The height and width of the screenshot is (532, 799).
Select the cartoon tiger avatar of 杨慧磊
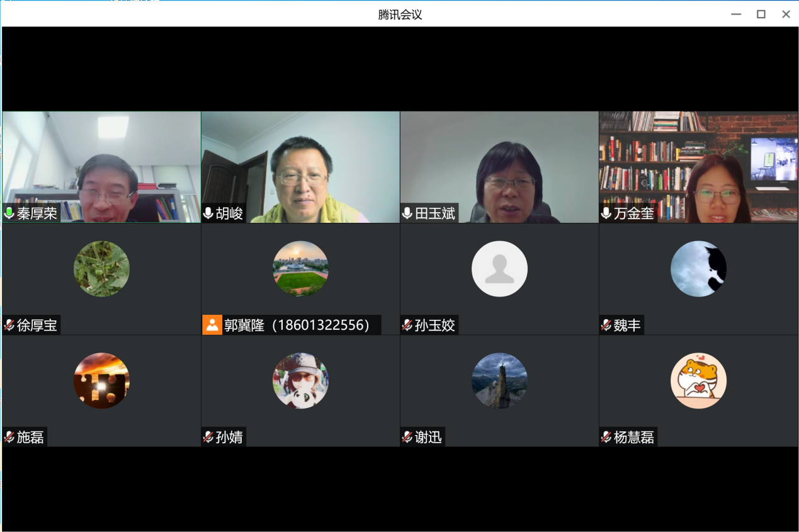698,380
